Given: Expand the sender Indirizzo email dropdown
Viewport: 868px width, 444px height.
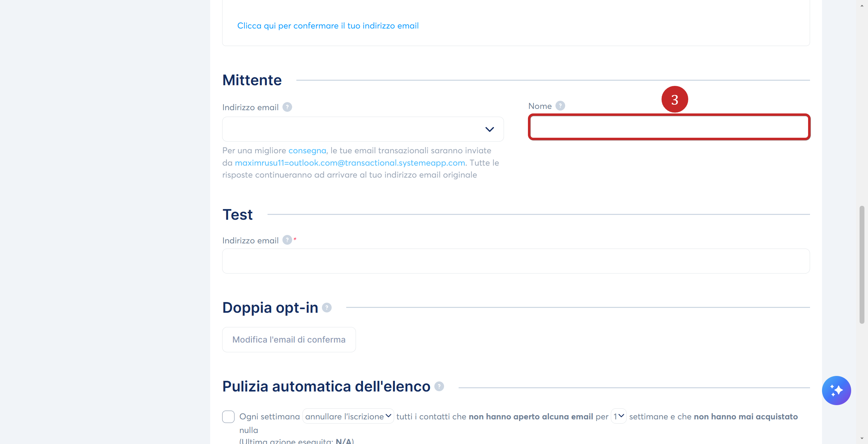Looking at the screenshot, I should pyautogui.click(x=363, y=129).
